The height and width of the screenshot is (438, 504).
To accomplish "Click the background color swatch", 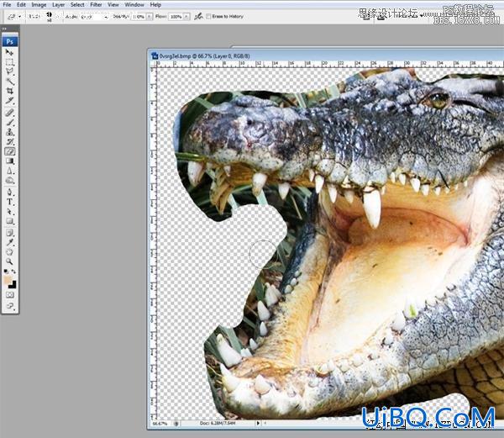I will [13, 285].
